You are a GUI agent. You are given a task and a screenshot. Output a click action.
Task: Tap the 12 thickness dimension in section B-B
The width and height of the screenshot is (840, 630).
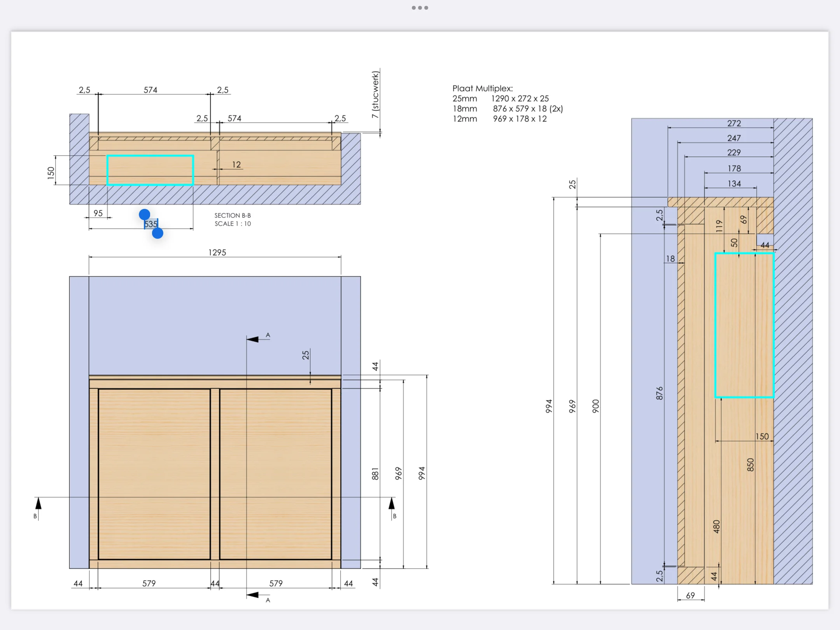[x=236, y=164]
